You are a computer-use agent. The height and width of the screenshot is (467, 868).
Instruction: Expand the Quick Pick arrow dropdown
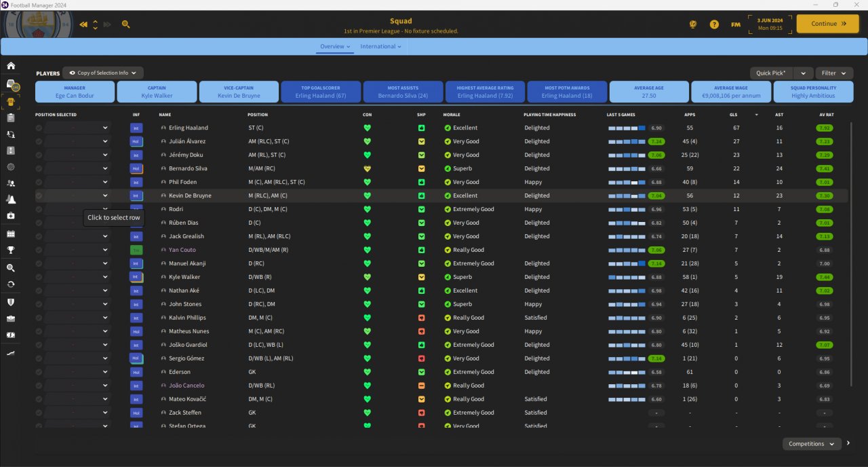803,73
